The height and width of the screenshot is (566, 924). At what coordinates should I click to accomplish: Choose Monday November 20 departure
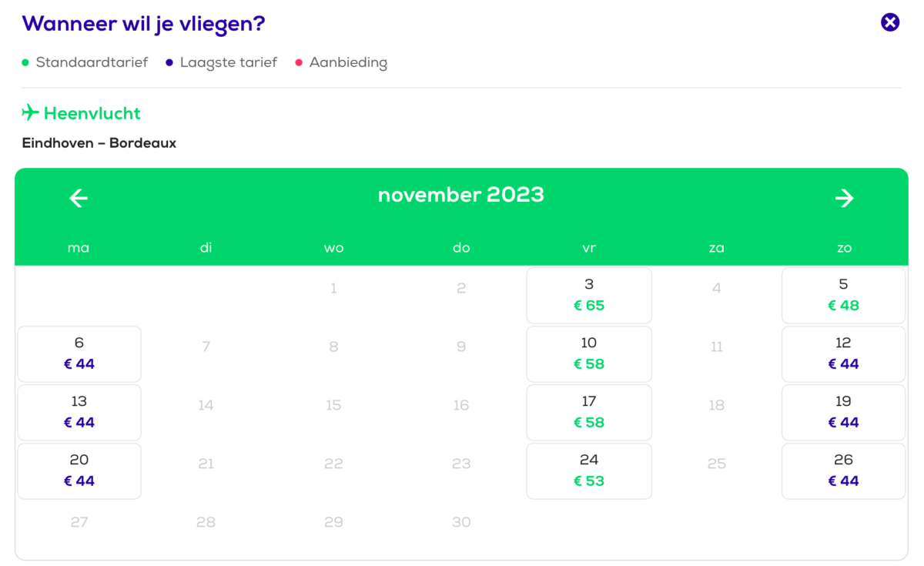coord(79,471)
